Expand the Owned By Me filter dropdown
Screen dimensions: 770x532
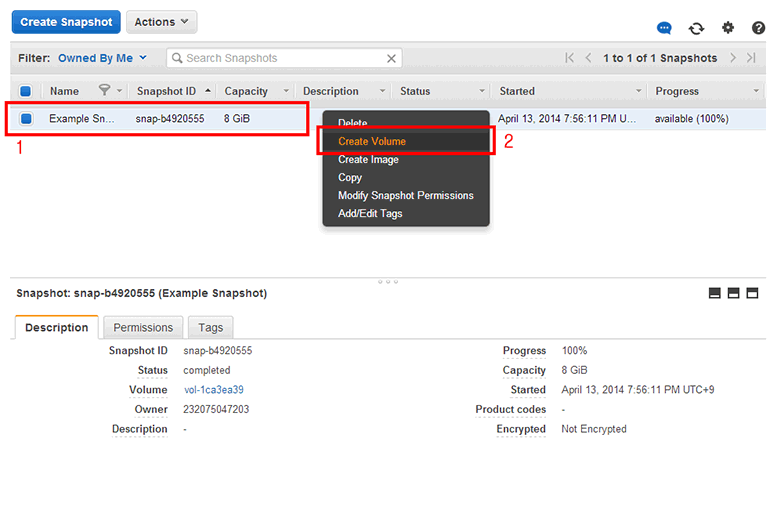[x=102, y=58]
